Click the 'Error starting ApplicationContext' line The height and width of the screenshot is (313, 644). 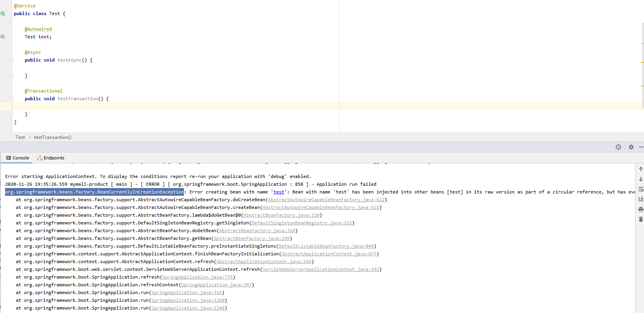(x=158, y=176)
